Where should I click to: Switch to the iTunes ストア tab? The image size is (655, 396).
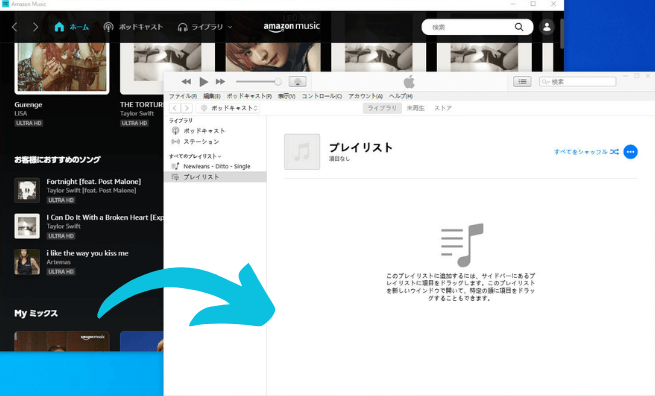443,108
